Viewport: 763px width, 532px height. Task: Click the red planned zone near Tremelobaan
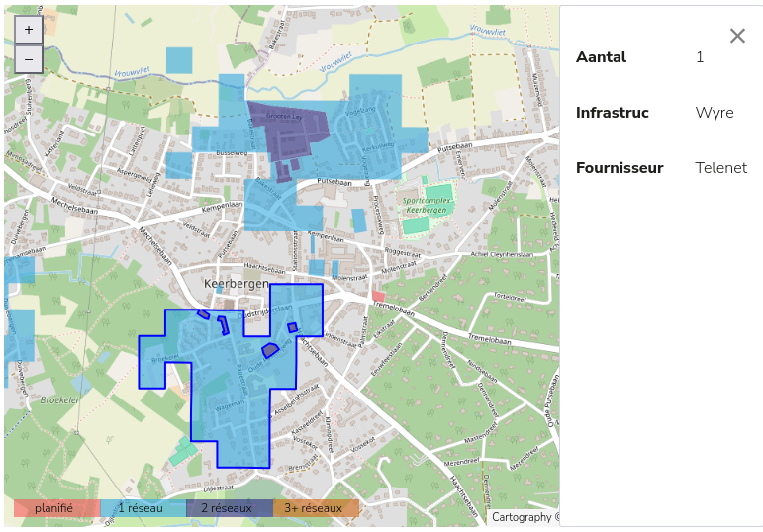(x=378, y=296)
